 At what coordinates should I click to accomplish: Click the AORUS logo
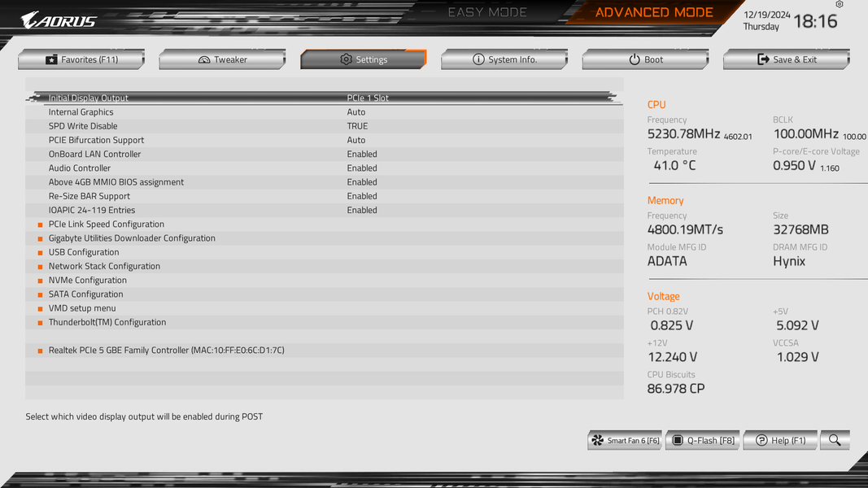[x=59, y=20]
